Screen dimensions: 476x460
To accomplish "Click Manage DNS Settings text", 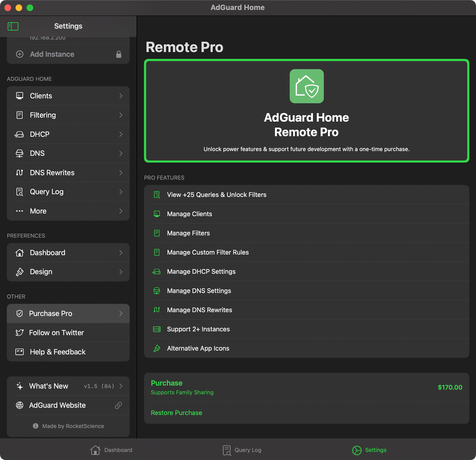I will 199,291.
